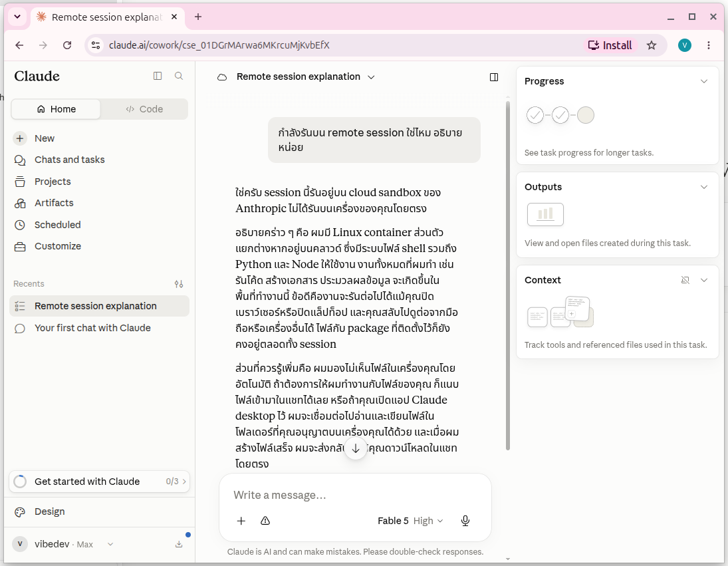This screenshot has width=728, height=566.
Task: Toggle the Context tracking disabled icon
Action: [685, 280]
